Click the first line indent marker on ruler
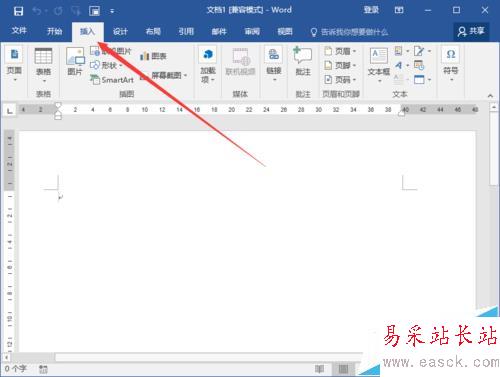The height and width of the screenshot is (377, 500). 58,106
